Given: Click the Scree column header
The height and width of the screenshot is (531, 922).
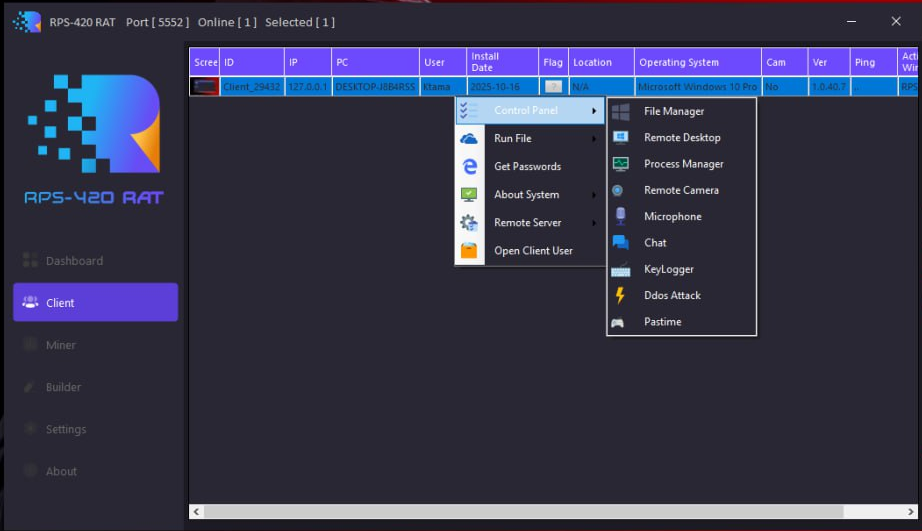Looking at the screenshot, I should pos(205,62).
